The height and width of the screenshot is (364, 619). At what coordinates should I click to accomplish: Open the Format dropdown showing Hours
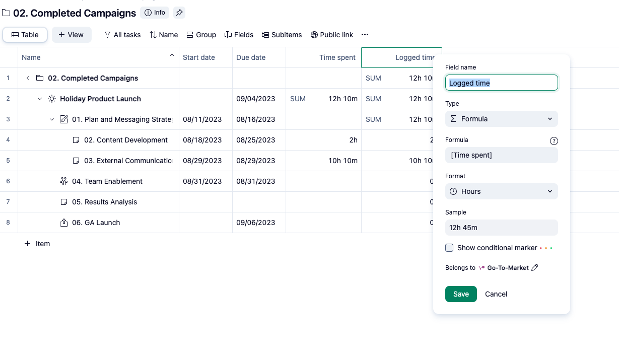click(x=501, y=191)
